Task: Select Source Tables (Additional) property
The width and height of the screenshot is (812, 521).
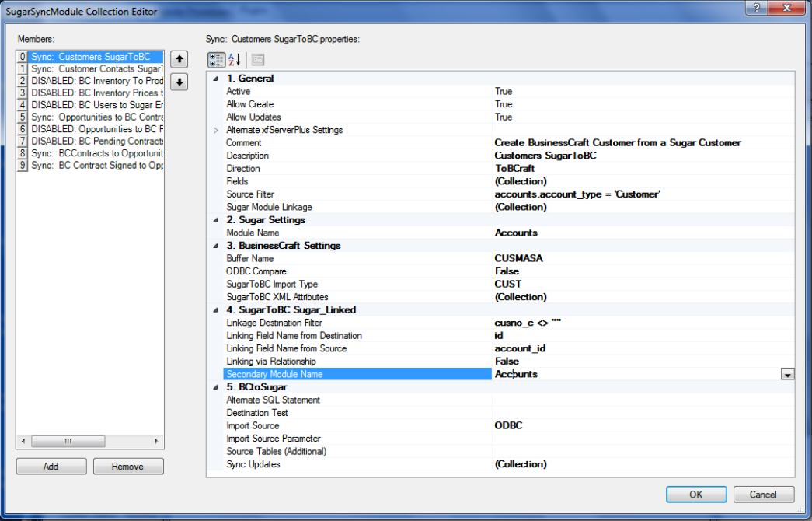Action: (509, 452)
